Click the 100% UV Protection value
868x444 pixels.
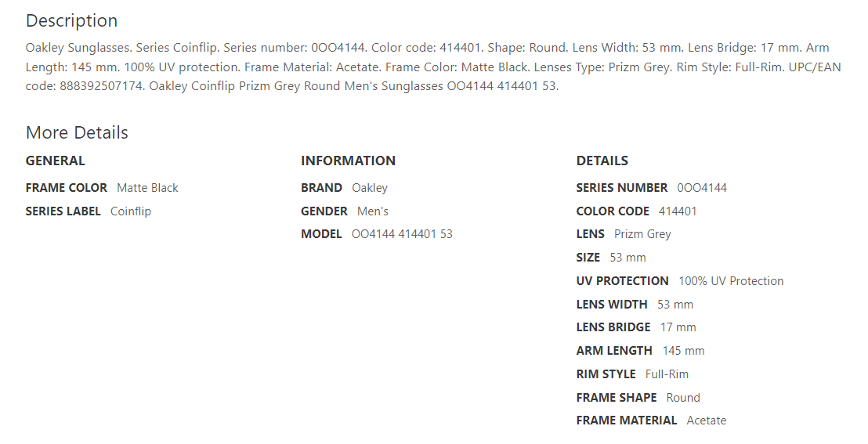pyautogui.click(x=731, y=281)
